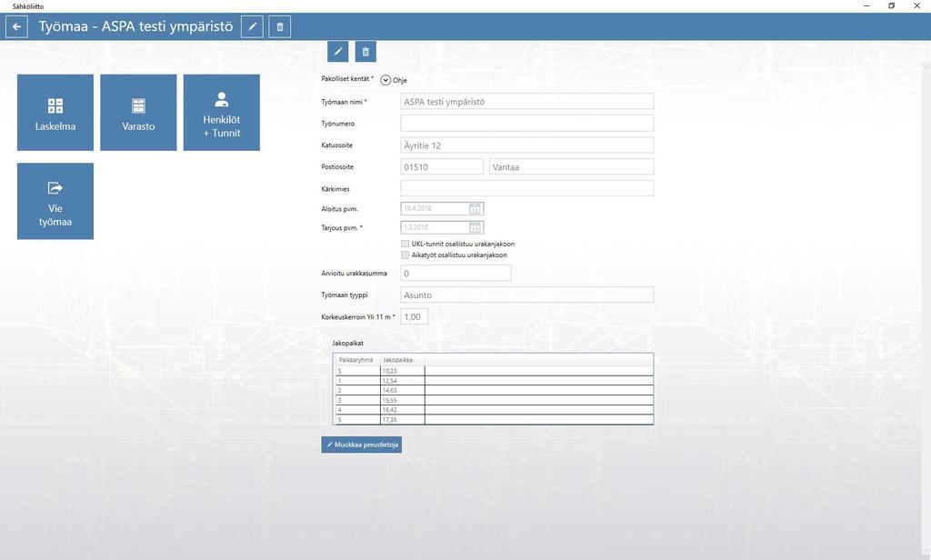Image resolution: width=931 pixels, height=560 pixels.
Task: Open the Varasto tile
Action: point(138,112)
